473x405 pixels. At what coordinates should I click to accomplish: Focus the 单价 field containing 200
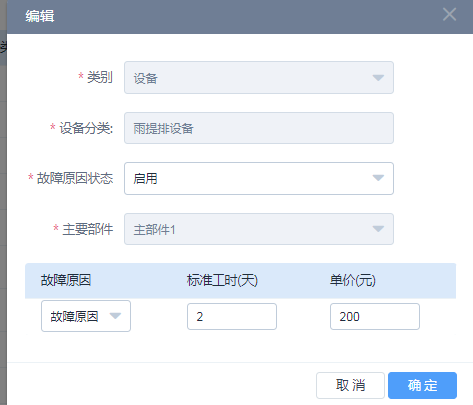pyautogui.click(x=375, y=316)
